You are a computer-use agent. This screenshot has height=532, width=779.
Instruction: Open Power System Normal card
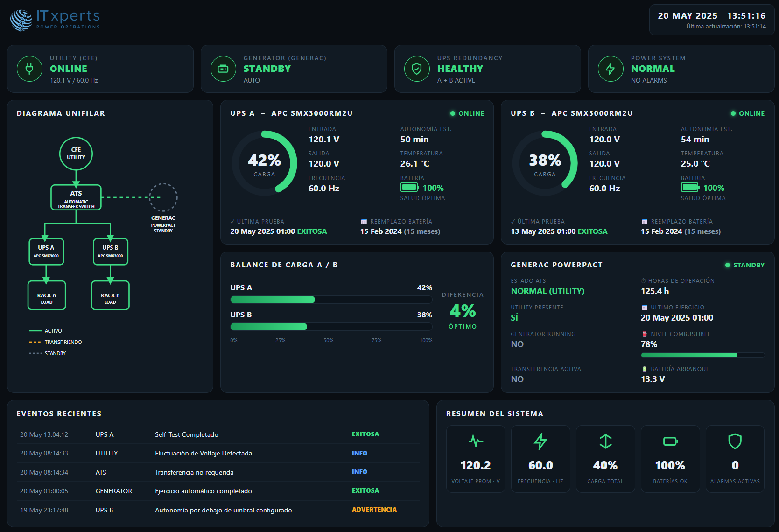(x=681, y=69)
